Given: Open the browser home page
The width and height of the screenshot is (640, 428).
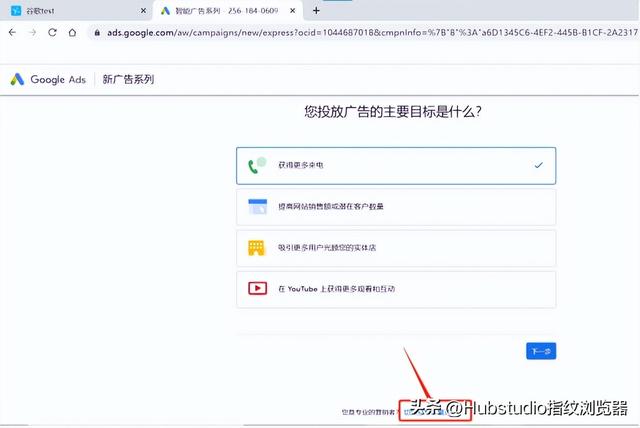Looking at the screenshot, I should point(72,33).
